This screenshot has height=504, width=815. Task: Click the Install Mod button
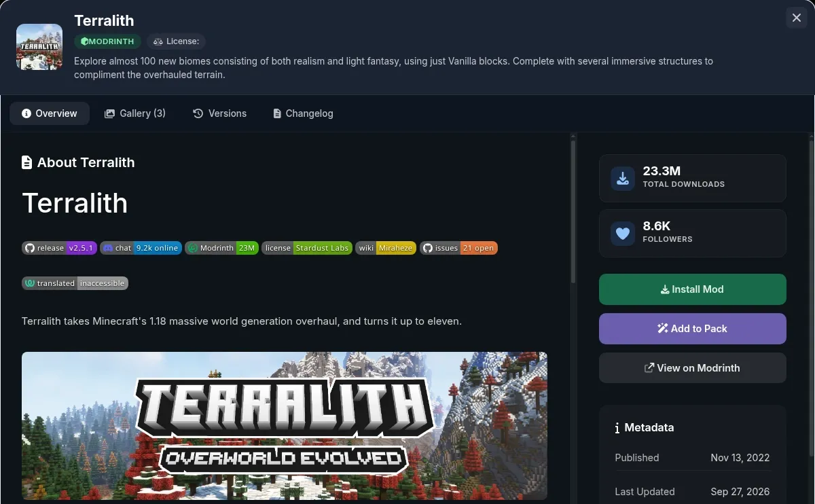click(693, 289)
